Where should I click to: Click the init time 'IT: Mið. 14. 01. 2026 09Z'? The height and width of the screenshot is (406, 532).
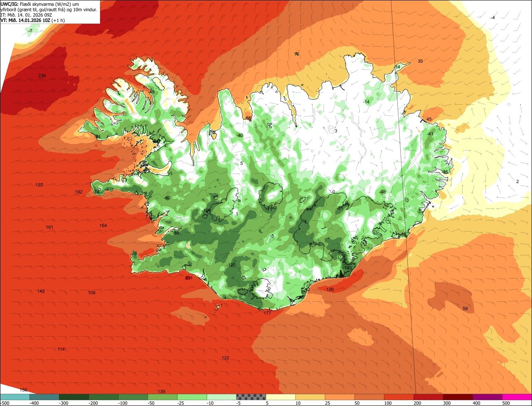[26, 15]
